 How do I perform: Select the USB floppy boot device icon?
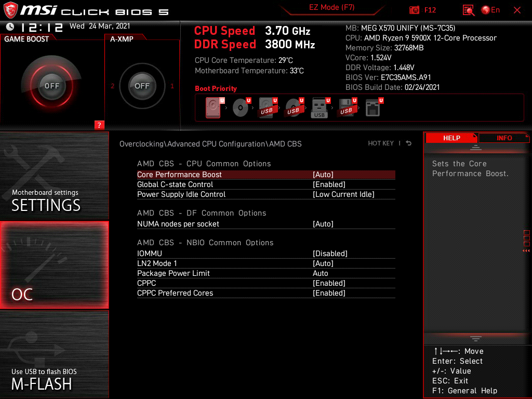tap(347, 108)
